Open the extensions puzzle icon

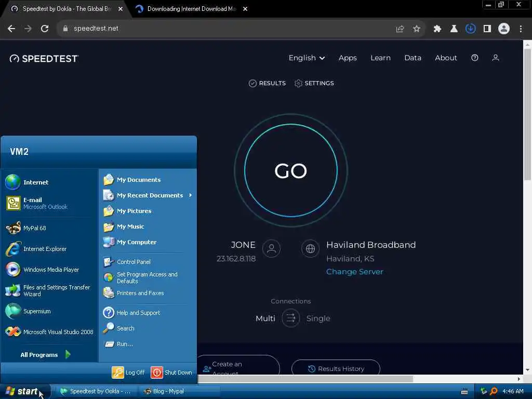coord(437,29)
